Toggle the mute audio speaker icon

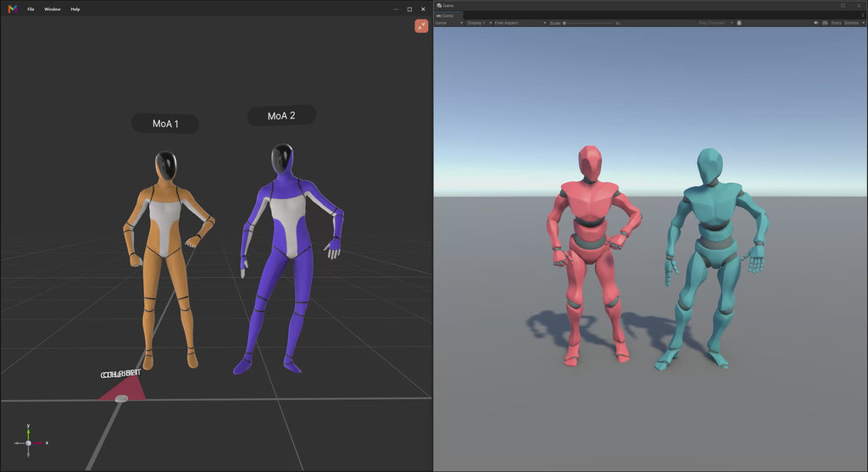click(x=816, y=23)
